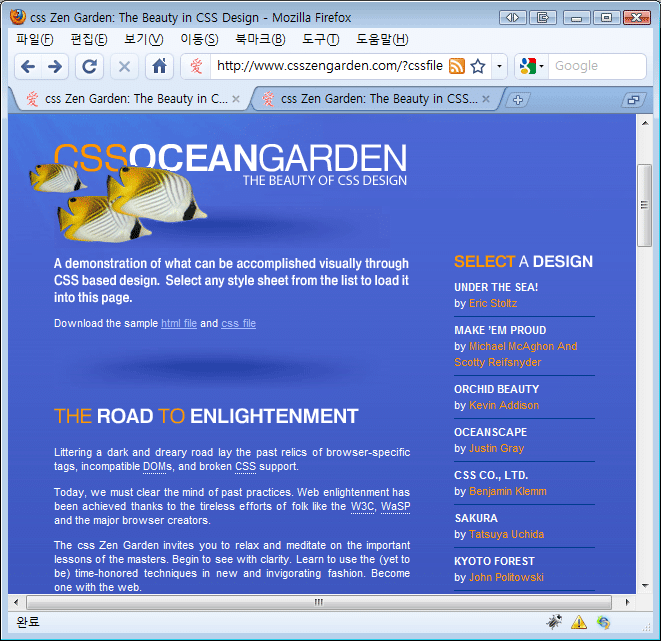Click THE ROAD TO ENLIGHTENMENT heading

206,416
